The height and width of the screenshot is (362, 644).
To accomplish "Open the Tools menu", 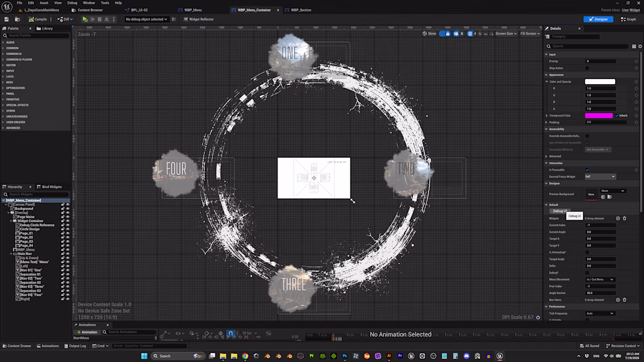I will point(105,3).
